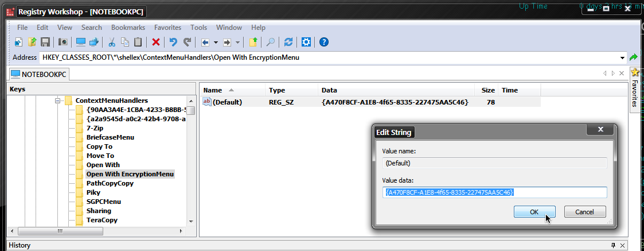Open the Address bar dropdown arrow
This screenshot has width=644, height=251.
[623, 57]
